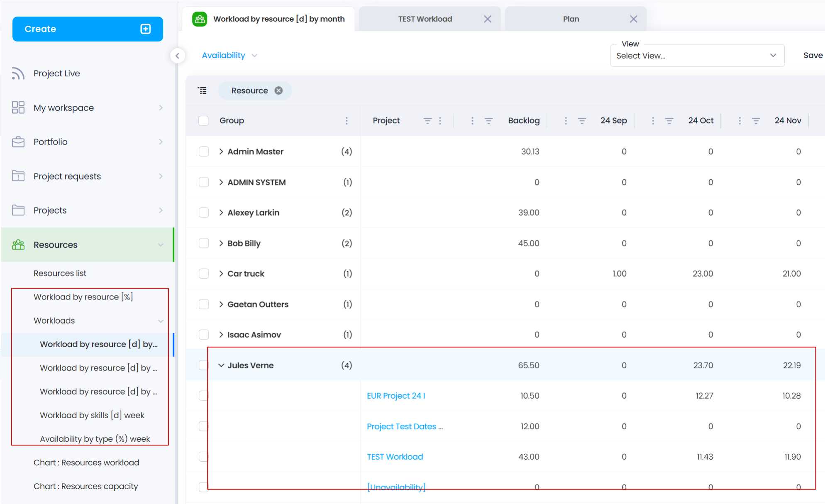Expand the Alexey Larkin group
Image resolution: width=825 pixels, height=504 pixels.
tap(221, 212)
